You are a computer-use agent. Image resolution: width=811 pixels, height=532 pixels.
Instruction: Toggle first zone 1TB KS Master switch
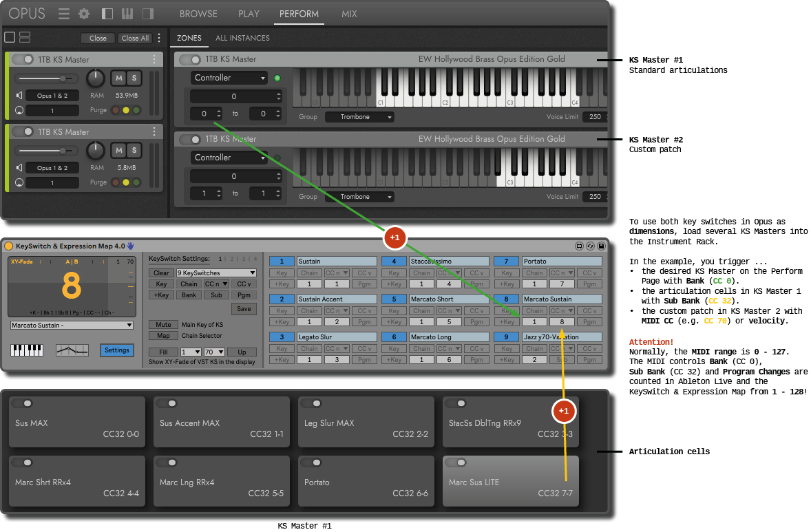tap(190, 59)
